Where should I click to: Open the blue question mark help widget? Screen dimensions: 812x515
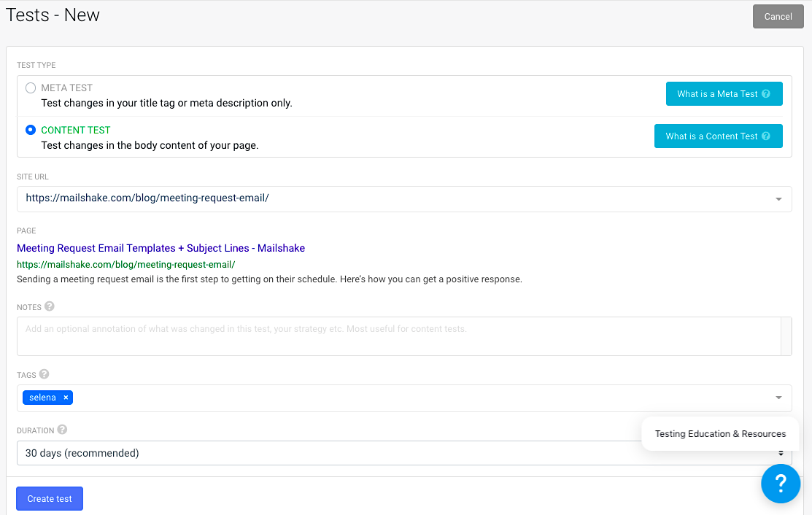point(781,483)
